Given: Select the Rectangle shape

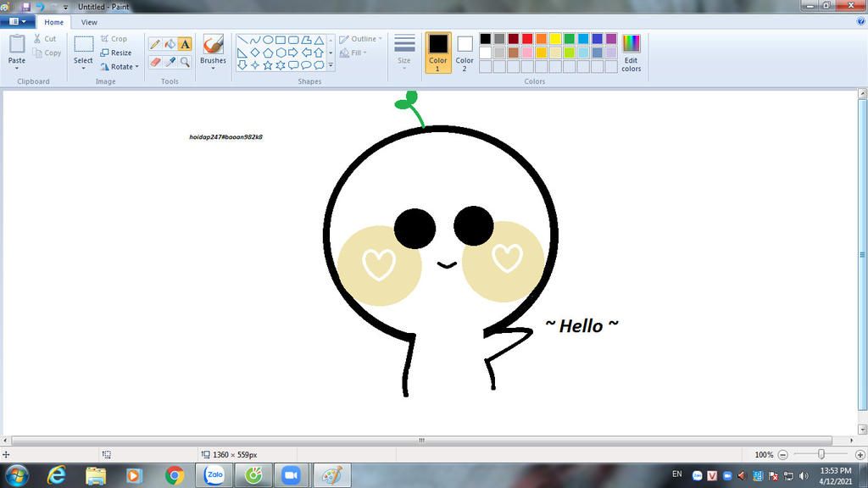Looking at the screenshot, I should click(281, 40).
